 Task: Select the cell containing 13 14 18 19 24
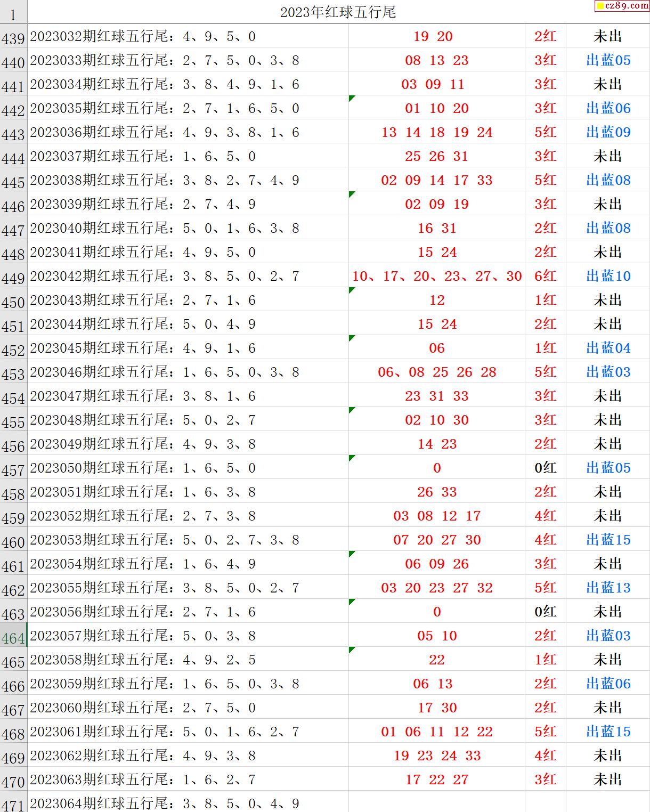(x=436, y=132)
